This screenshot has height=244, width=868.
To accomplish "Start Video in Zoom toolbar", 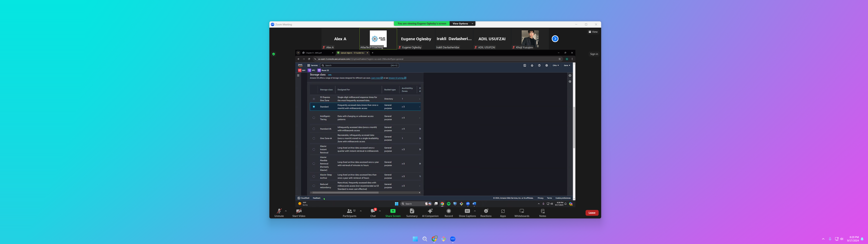I will [299, 211].
